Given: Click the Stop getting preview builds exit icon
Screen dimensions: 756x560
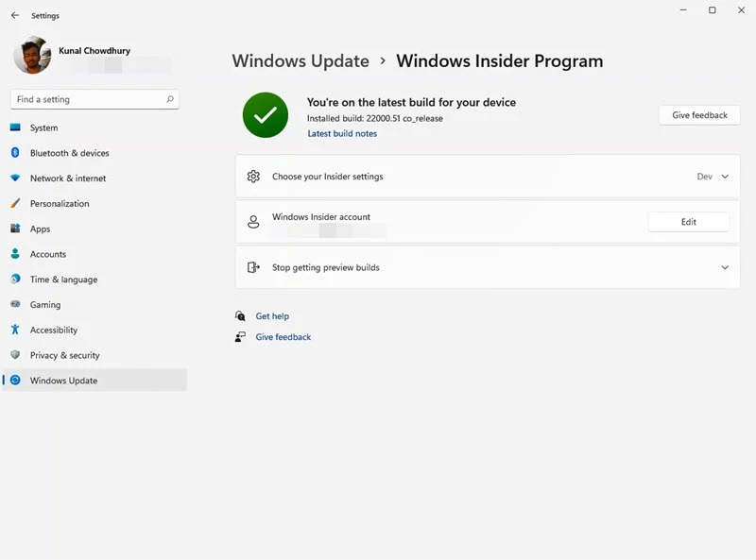Looking at the screenshot, I should pos(253,267).
